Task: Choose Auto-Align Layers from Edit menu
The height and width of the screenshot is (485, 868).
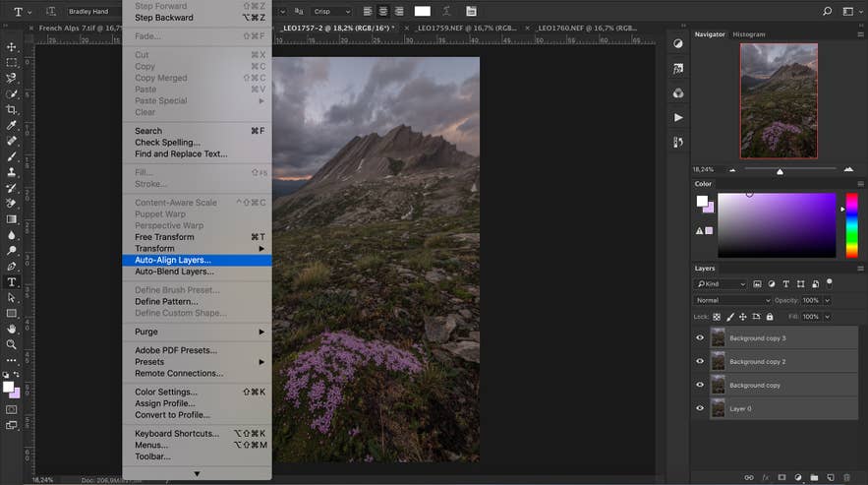Action: (x=197, y=260)
